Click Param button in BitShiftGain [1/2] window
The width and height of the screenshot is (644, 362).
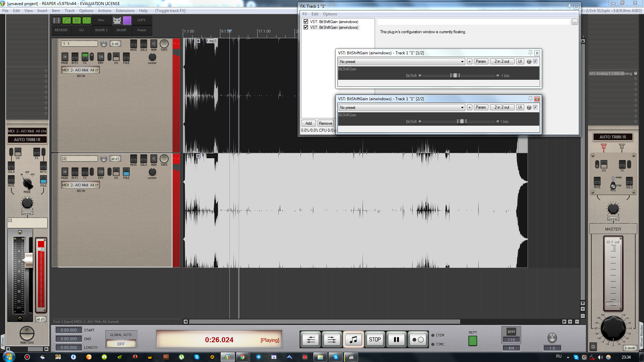(481, 62)
